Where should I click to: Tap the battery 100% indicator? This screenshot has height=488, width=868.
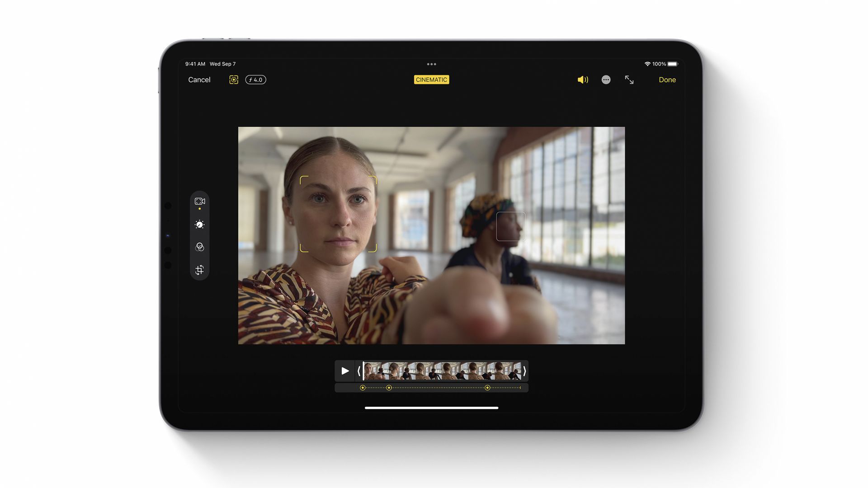pos(665,64)
